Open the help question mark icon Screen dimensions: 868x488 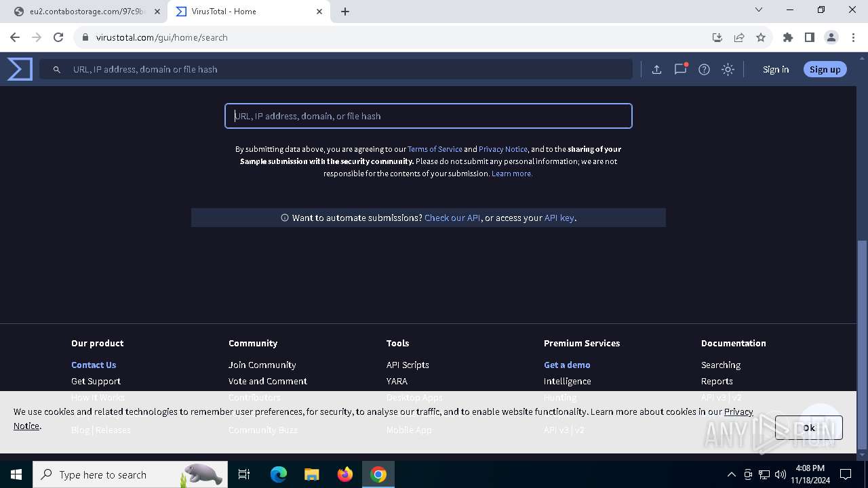pyautogui.click(x=704, y=69)
